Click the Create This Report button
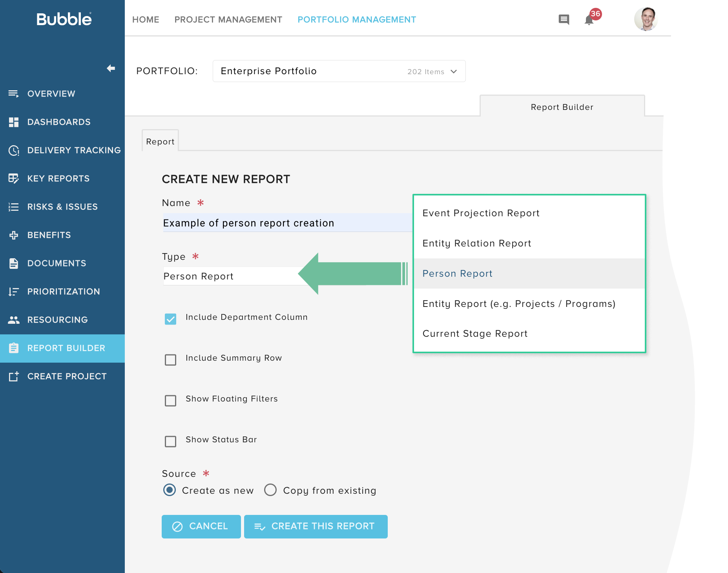728x573 pixels. [x=316, y=526]
